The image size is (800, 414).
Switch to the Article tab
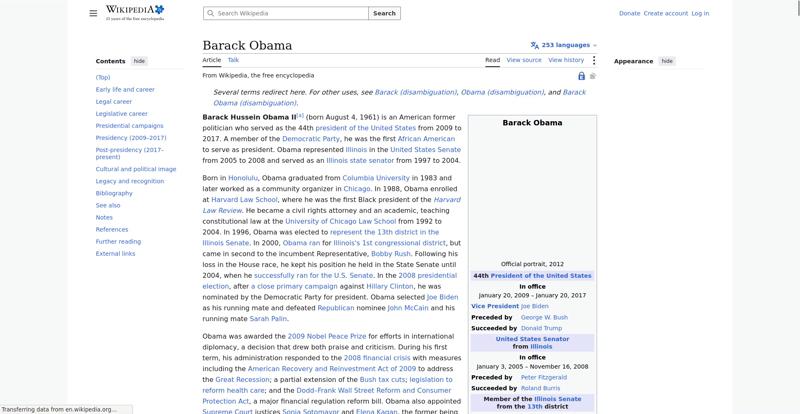212,60
